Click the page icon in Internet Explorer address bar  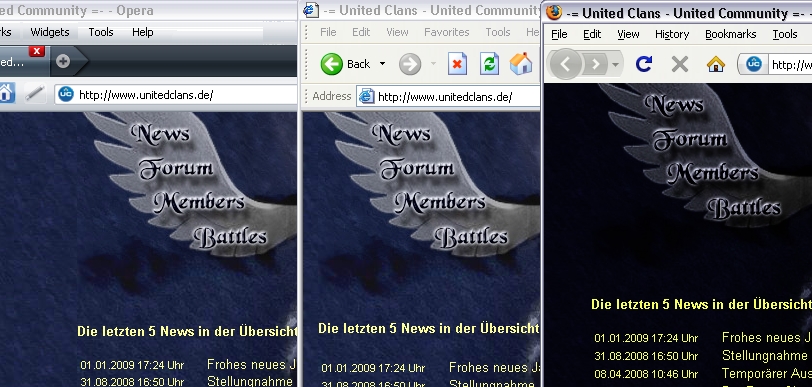[x=367, y=96]
